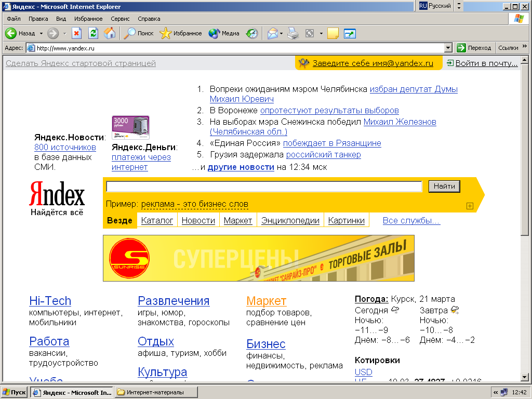This screenshot has width=532, height=399.
Task: Click Заведите себе имя@yandex.ru link
Action: (373, 63)
